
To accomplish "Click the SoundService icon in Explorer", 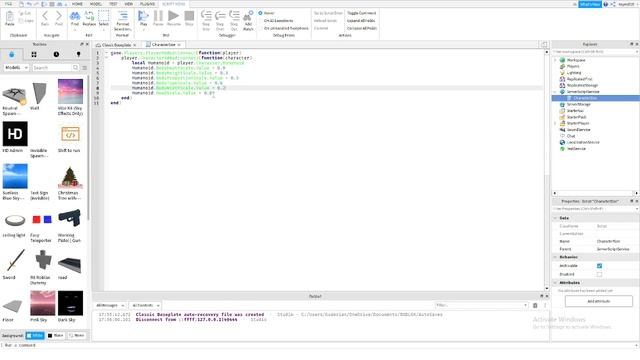I will click(x=562, y=129).
